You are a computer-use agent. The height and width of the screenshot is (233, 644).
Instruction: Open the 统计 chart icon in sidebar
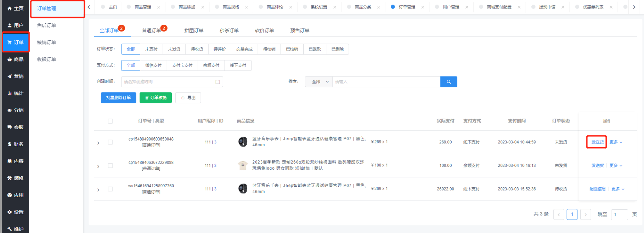point(10,93)
